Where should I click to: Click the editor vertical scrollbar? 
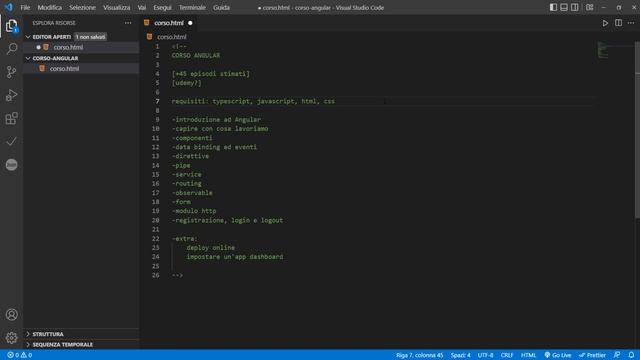[637, 131]
